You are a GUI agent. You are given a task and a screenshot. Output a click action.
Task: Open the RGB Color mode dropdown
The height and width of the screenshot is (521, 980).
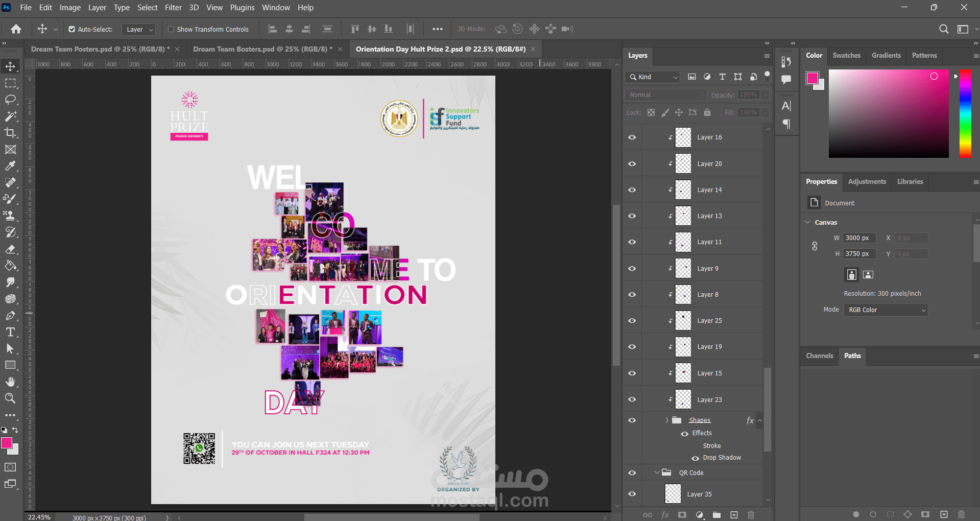pos(886,310)
